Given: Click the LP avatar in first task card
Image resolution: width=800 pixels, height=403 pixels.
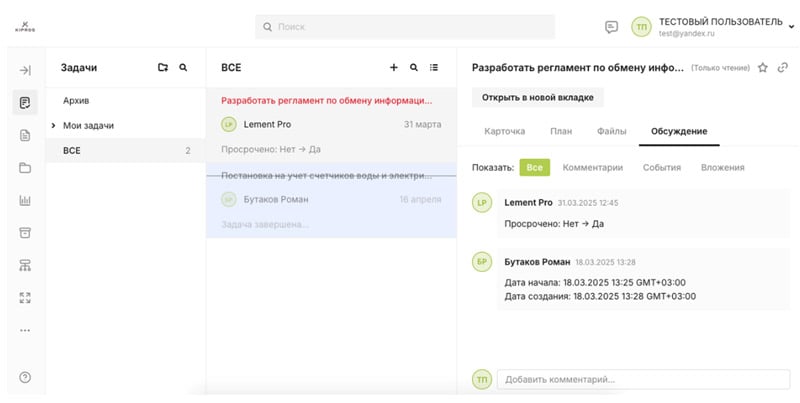Looking at the screenshot, I should click(x=229, y=124).
